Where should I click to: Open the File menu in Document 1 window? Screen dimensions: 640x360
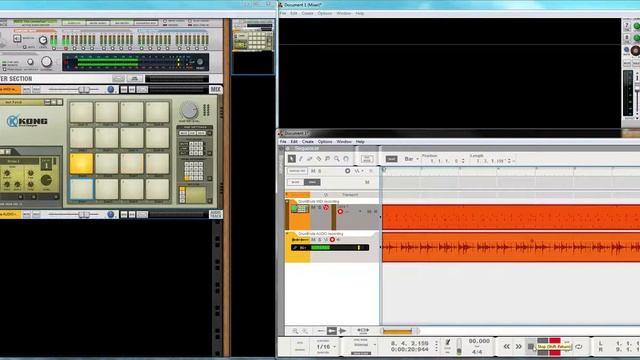pos(283,142)
